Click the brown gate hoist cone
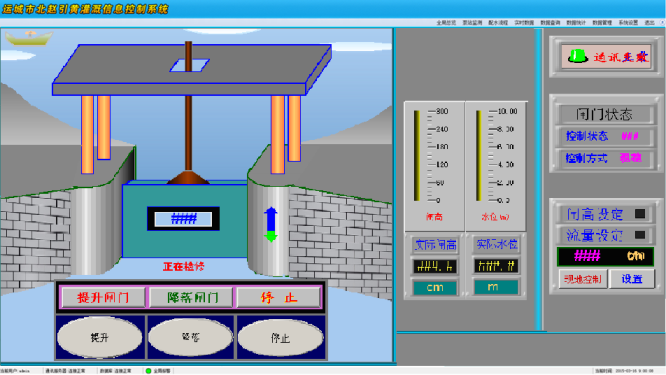 [188, 177]
